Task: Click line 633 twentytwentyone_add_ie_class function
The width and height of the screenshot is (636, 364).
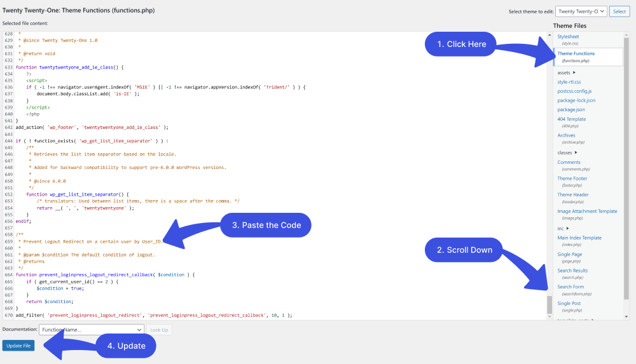Action: (69, 67)
